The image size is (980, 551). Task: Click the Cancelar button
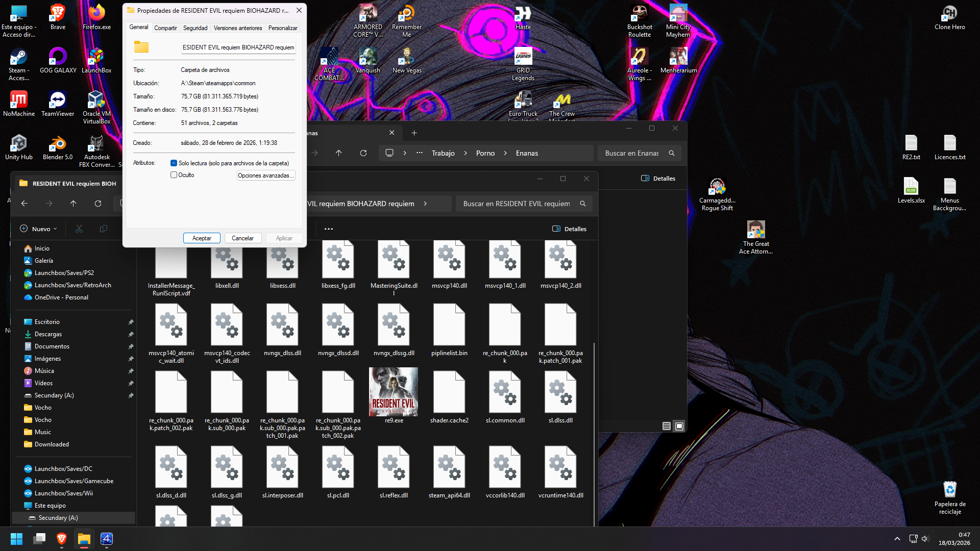243,238
